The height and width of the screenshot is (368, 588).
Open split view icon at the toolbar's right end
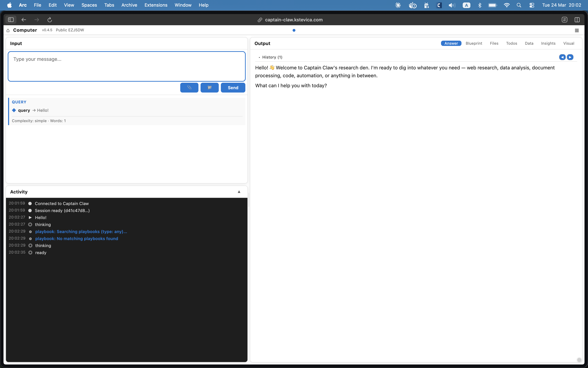coord(577,20)
